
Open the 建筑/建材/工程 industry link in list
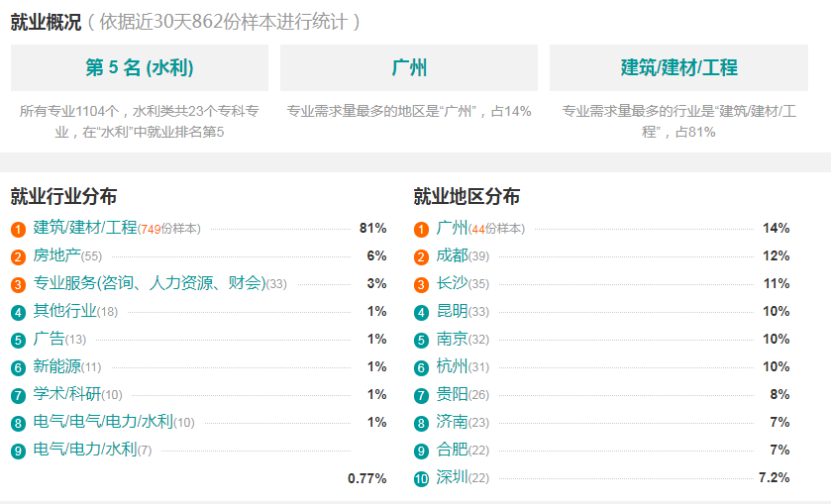point(85,228)
